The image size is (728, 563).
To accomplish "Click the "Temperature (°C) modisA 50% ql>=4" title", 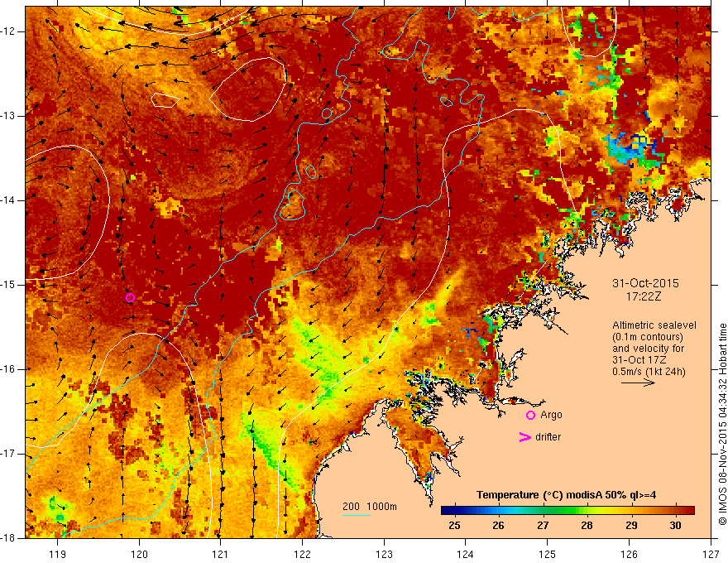I will [566, 495].
